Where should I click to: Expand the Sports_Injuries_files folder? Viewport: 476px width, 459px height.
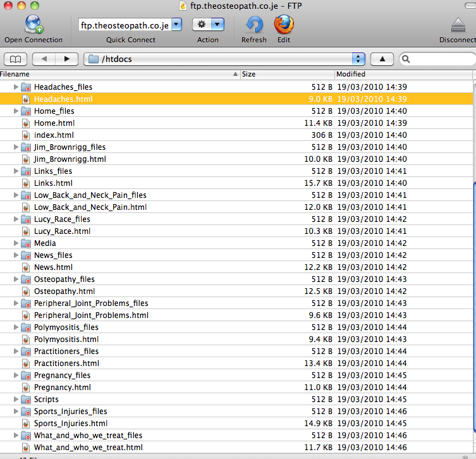[x=16, y=411]
